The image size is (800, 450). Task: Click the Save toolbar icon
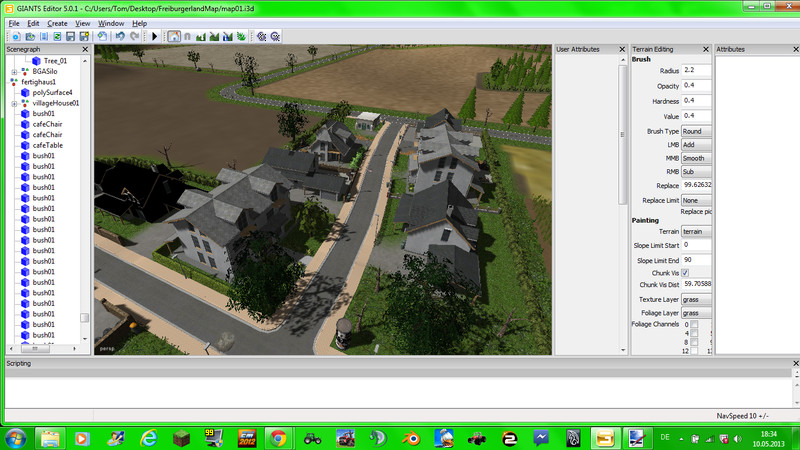coord(70,36)
